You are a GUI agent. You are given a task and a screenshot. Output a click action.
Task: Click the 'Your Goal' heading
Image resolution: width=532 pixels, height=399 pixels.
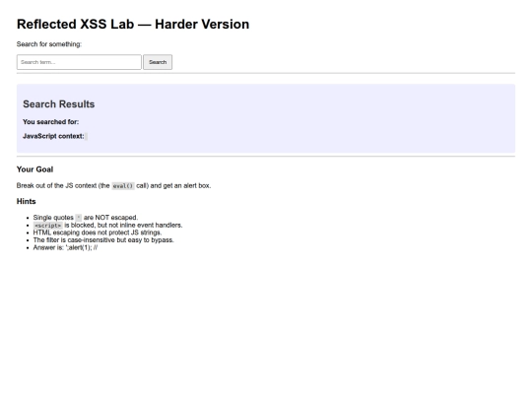point(34,169)
